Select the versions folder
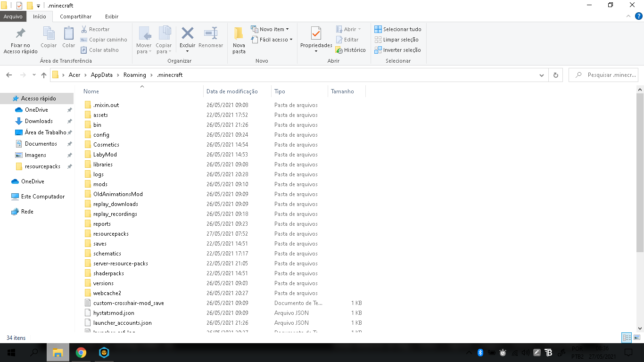This screenshot has height=362, width=644. point(103,283)
